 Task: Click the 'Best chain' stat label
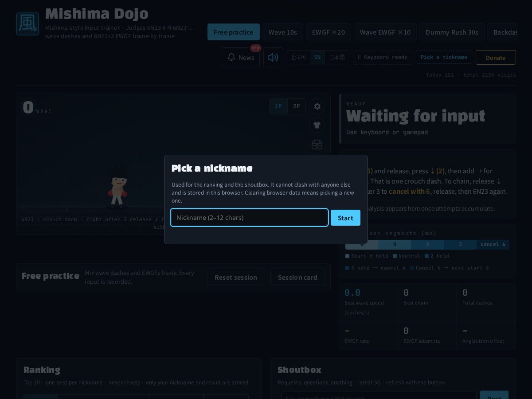[x=415, y=303]
